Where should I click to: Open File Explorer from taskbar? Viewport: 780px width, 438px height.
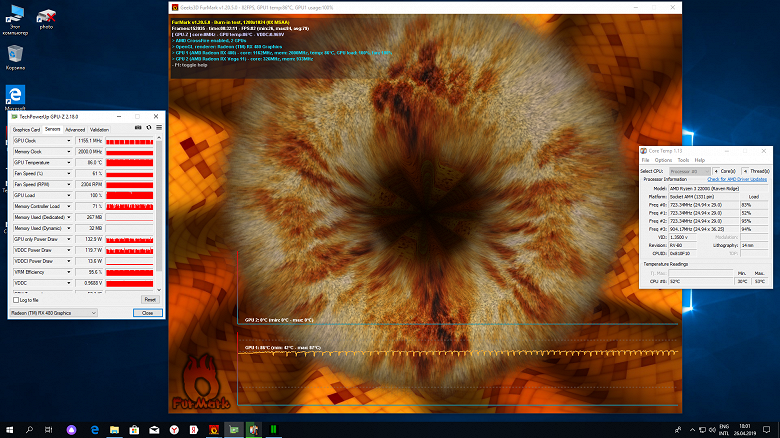[x=114, y=430]
